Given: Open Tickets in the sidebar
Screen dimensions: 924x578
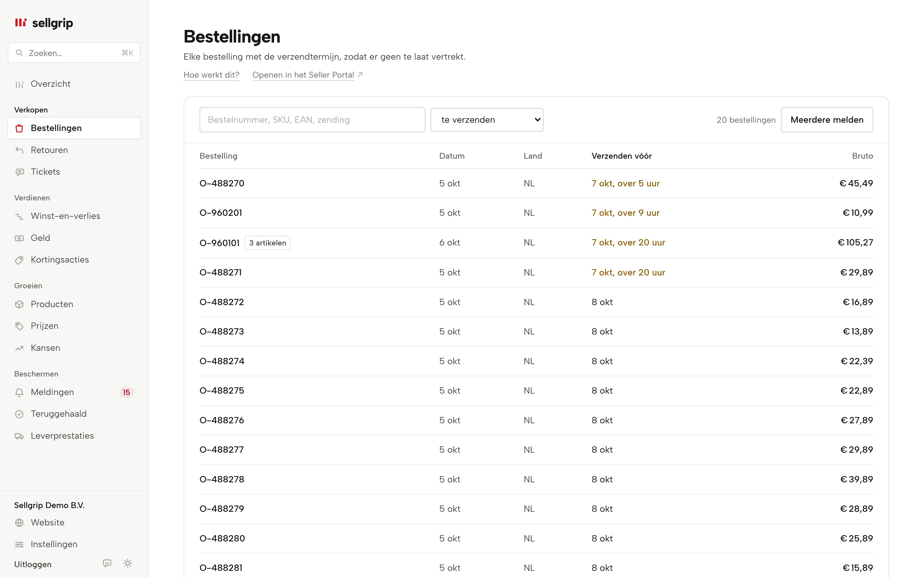Looking at the screenshot, I should click(74, 172).
